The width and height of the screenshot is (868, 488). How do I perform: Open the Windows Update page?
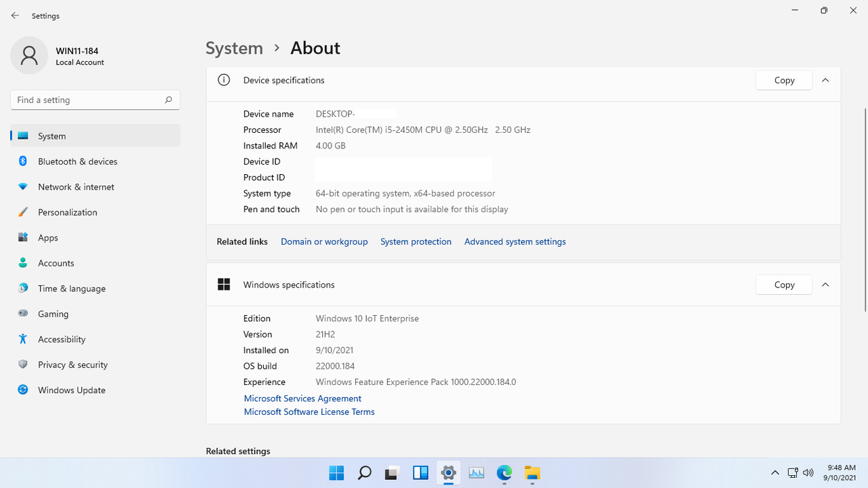coord(96,390)
